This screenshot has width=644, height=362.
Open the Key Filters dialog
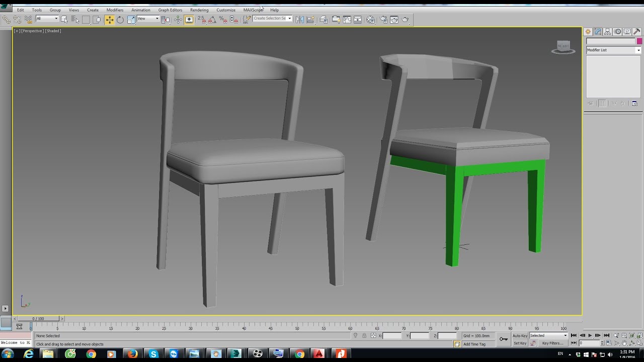(552, 343)
